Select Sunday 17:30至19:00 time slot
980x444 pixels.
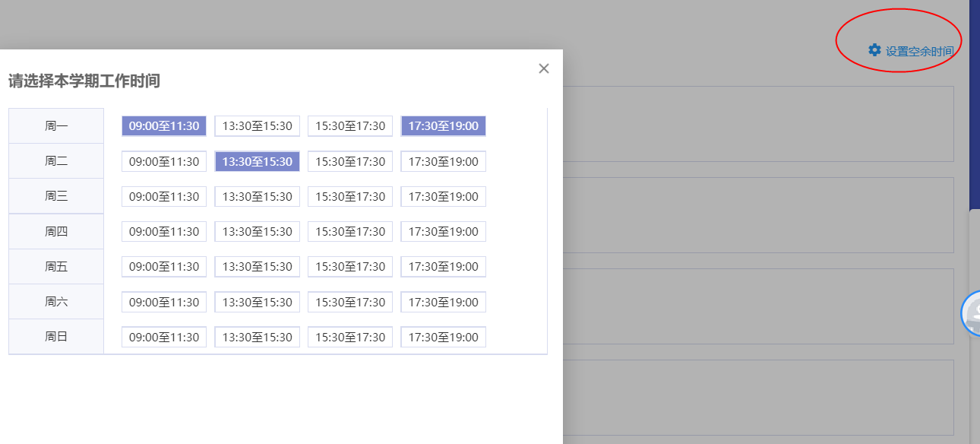[x=443, y=337]
